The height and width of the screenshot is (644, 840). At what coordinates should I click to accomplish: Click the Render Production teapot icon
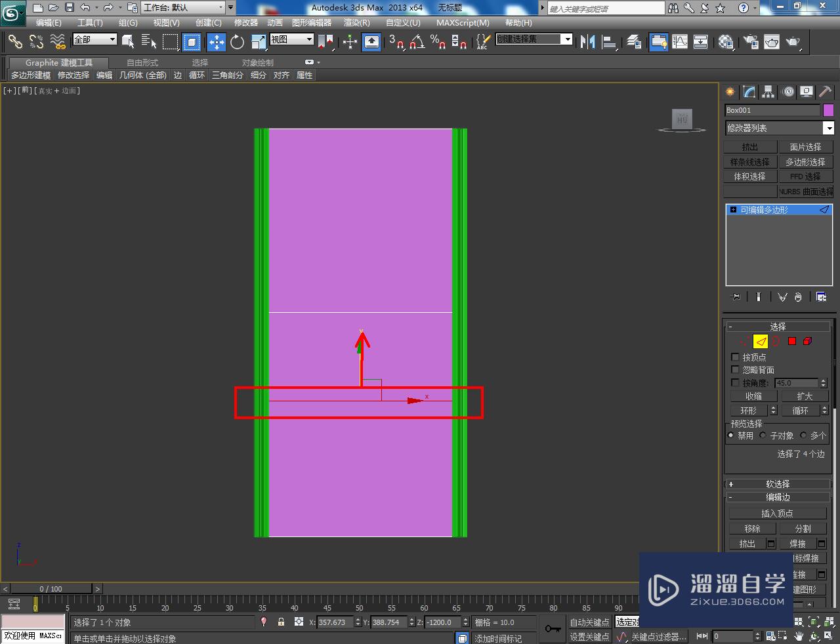tap(793, 42)
